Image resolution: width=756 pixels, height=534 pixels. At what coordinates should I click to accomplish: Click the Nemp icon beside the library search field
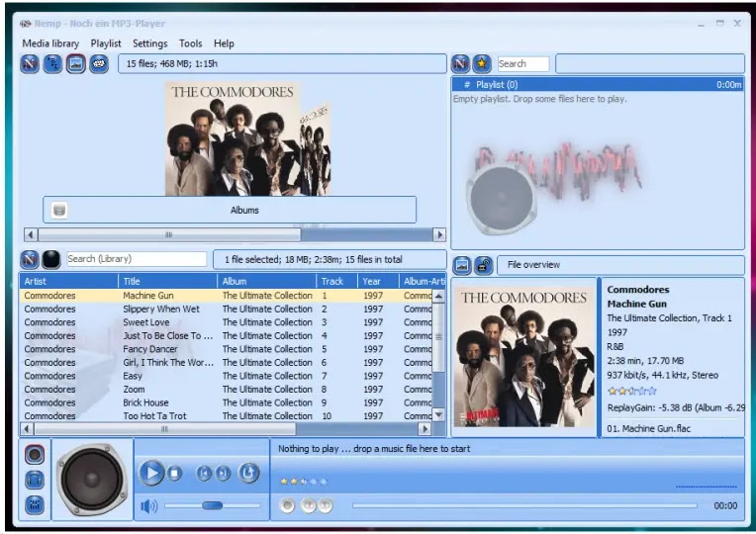pos(30,259)
